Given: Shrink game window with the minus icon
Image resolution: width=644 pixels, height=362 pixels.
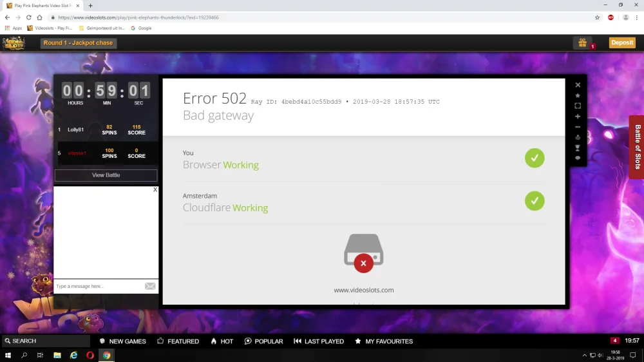Looking at the screenshot, I should pos(578,127).
